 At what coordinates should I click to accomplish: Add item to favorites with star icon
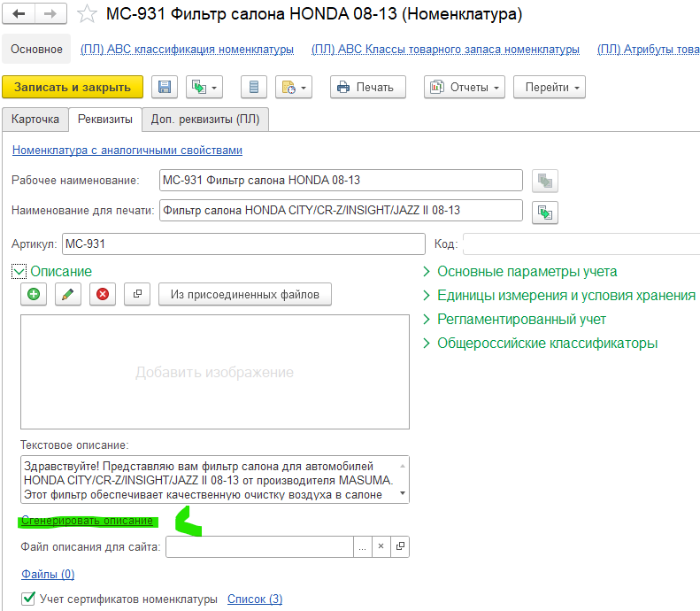87,14
